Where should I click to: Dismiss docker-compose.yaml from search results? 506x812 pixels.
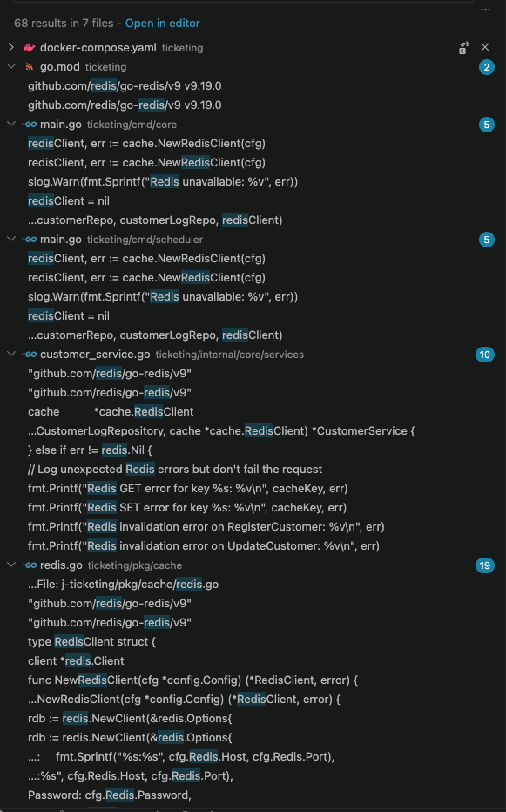click(485, 48)
